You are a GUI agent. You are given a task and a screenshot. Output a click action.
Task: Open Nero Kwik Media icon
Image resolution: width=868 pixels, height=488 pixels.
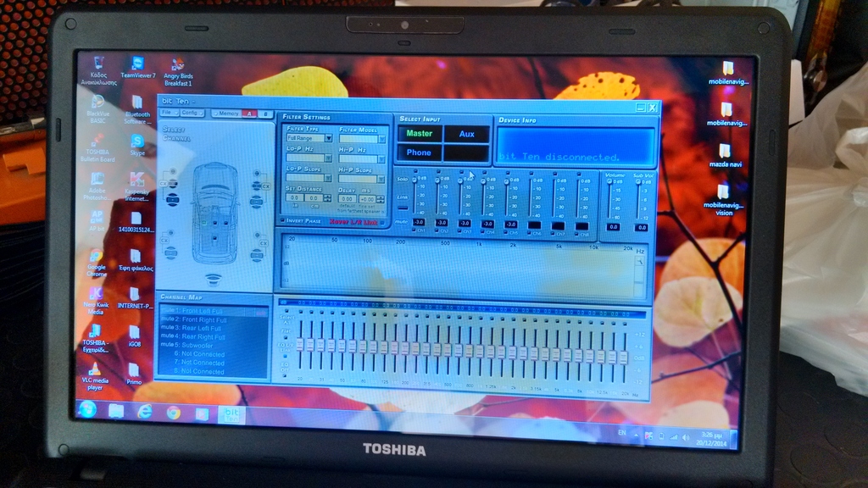(x=96, y=301)
